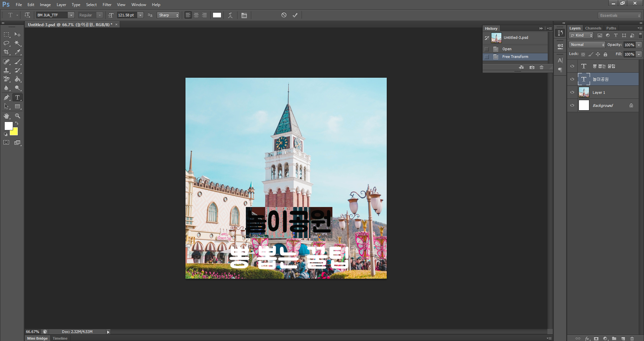Change the screen mode

[x=17, y=142]
